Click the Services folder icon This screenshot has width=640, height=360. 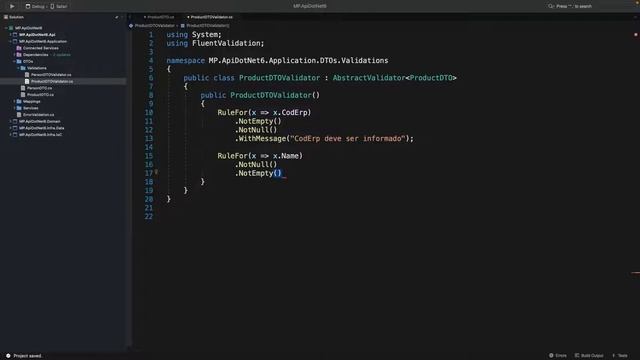coord(19,108)
